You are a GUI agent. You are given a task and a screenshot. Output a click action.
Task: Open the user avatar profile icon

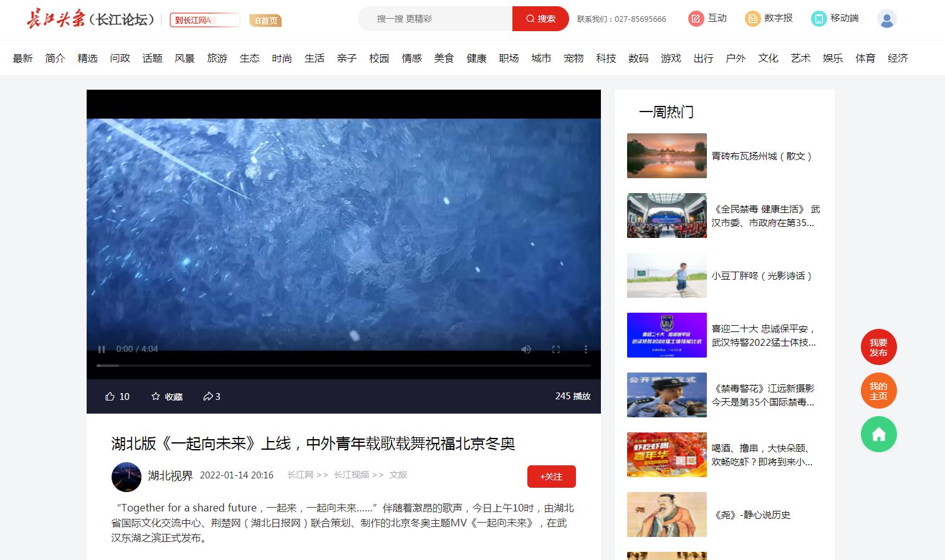click(x=886, y=19)
